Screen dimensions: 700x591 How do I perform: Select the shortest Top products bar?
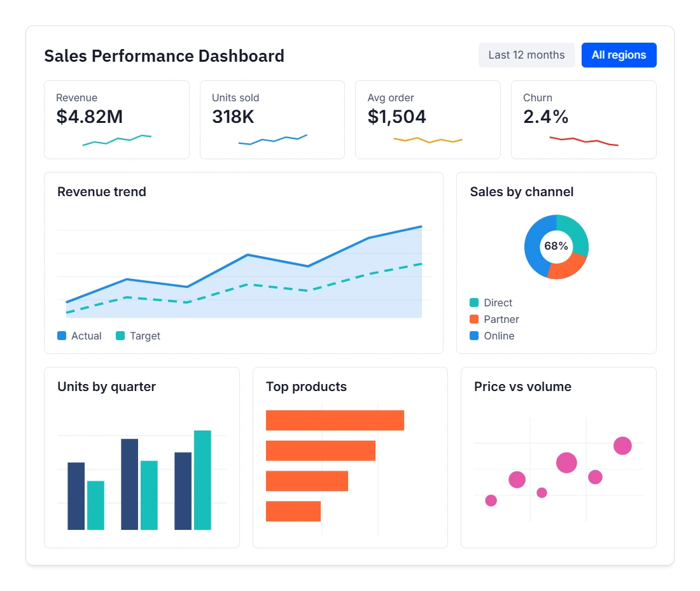click(x=293, y=511)
